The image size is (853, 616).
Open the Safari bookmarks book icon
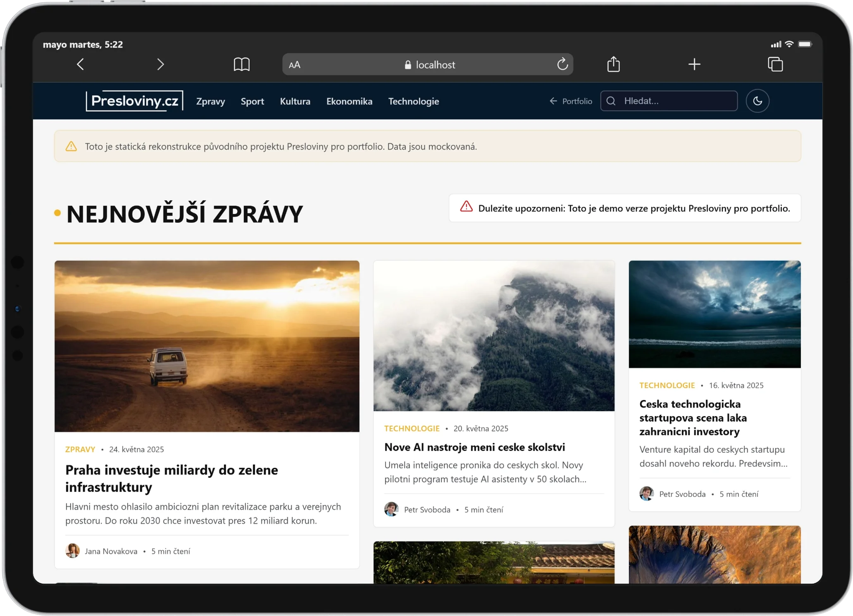242,64
